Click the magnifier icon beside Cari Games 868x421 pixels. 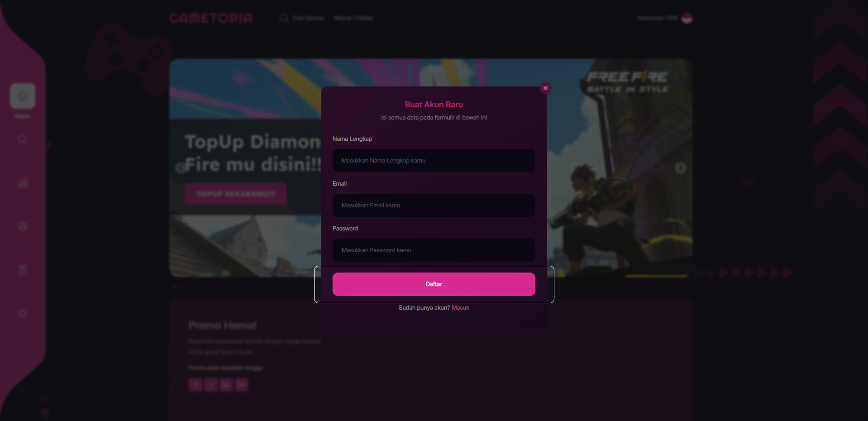pyautogui.click(x=284, y=18)
